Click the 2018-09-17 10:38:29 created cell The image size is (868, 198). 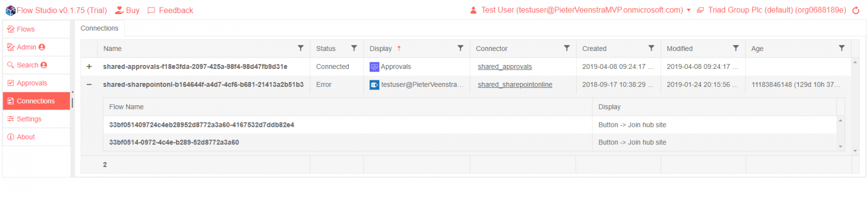tap(618, 85)
